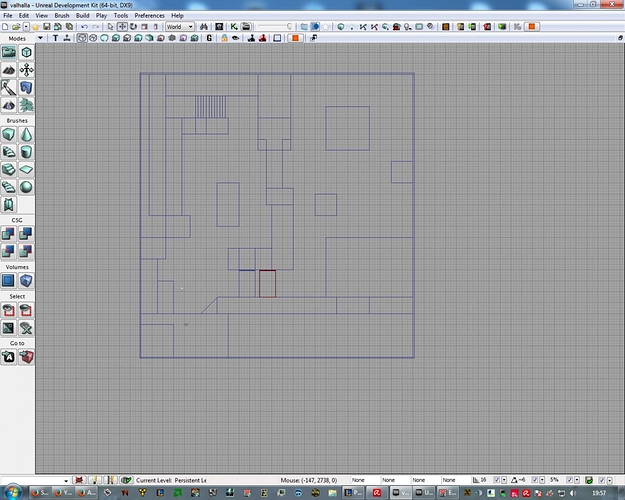The image size is (625, 500).
Task: Open the Build menu
Action: pos(82,16)
